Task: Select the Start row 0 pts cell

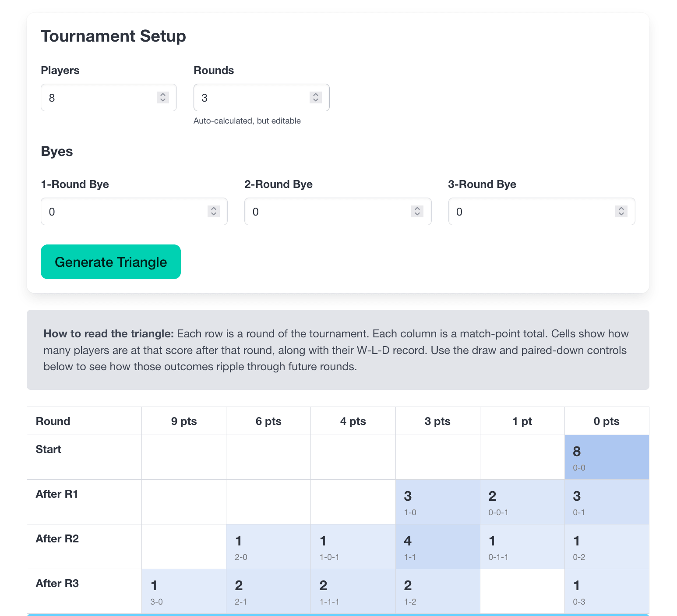Action: 606,457
